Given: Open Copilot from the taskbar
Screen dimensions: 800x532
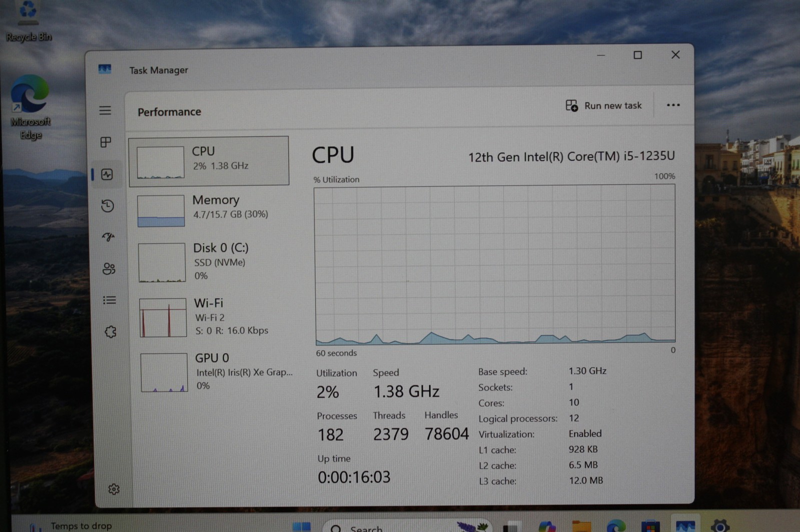Looking at the screenshot, I should [x=547, y=527].
